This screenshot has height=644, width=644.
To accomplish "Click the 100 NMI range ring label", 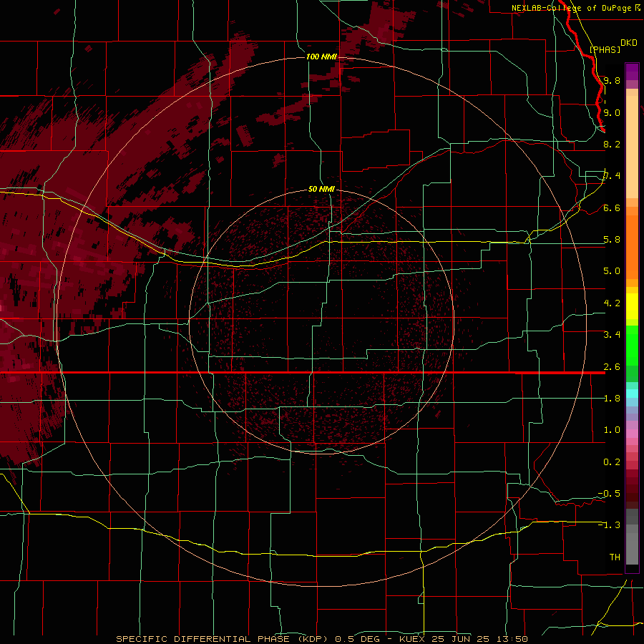I will coord(321,57).
